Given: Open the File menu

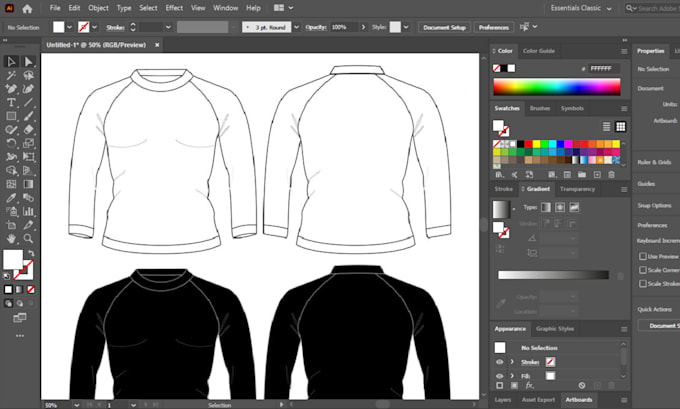Looking at the screenshot, I should click(x=55, y=8).
